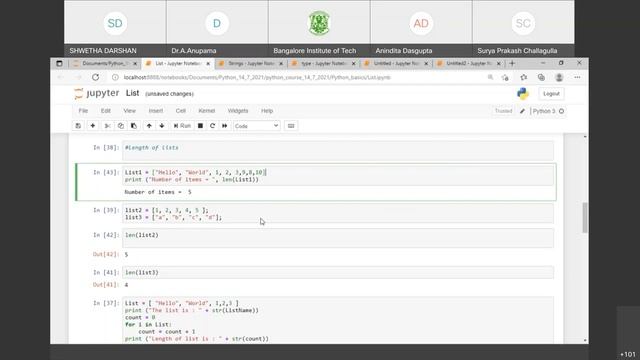Click the notebook vertical scrollbar thumb
This screenshot has height=360, width=640.
coord(585,218)
